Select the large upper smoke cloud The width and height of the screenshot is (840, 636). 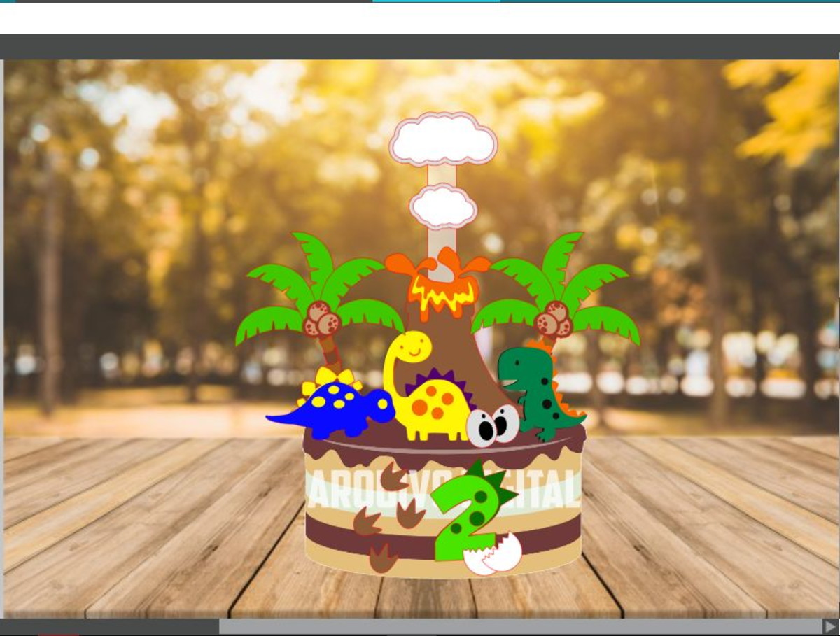[x=443, y=139]
